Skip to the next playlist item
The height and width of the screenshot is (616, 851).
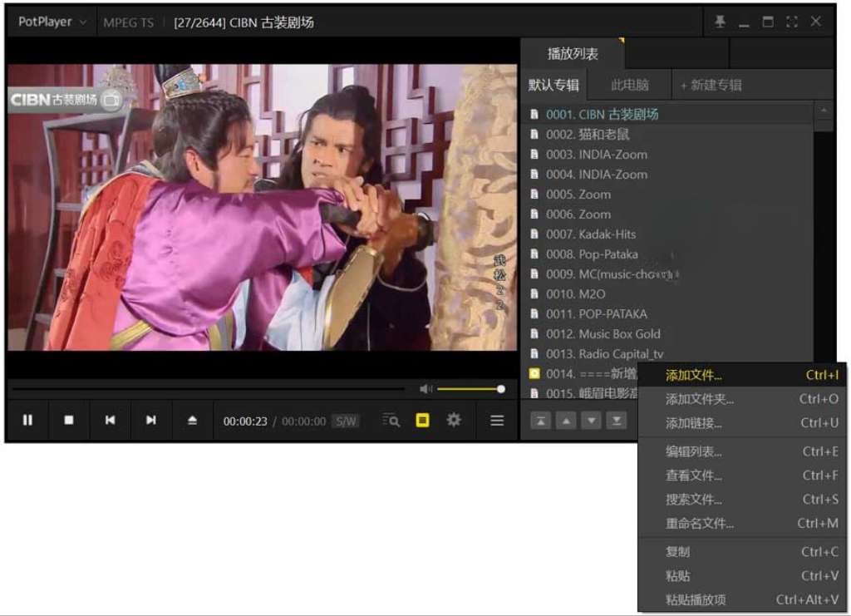coord(151,420)
